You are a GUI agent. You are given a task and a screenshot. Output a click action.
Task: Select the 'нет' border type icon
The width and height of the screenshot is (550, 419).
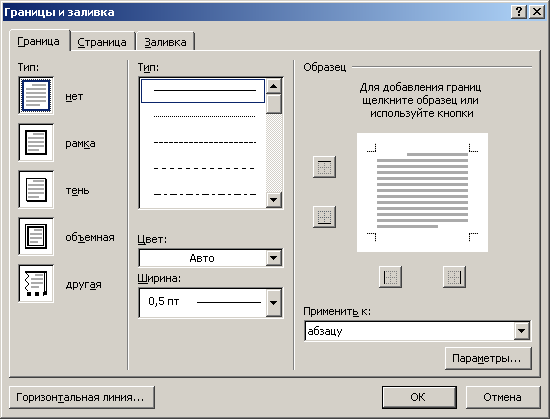[x=36, y=96]
